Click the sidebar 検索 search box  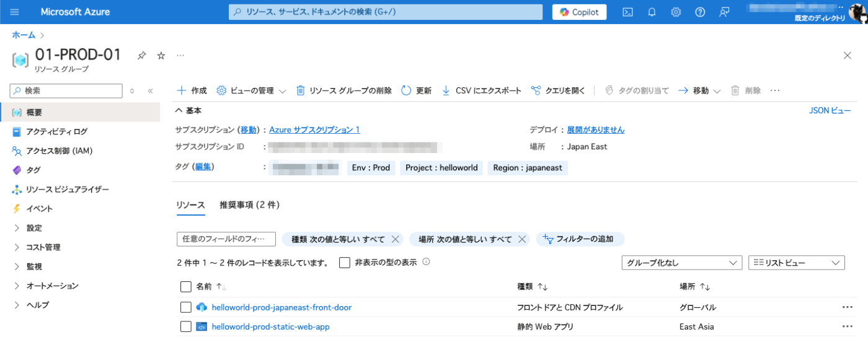(66, 90)
